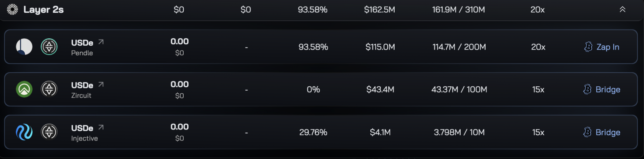Click the Zircuit green logo icon
Screen dimensions: 644x159
(x=24, y=89)
